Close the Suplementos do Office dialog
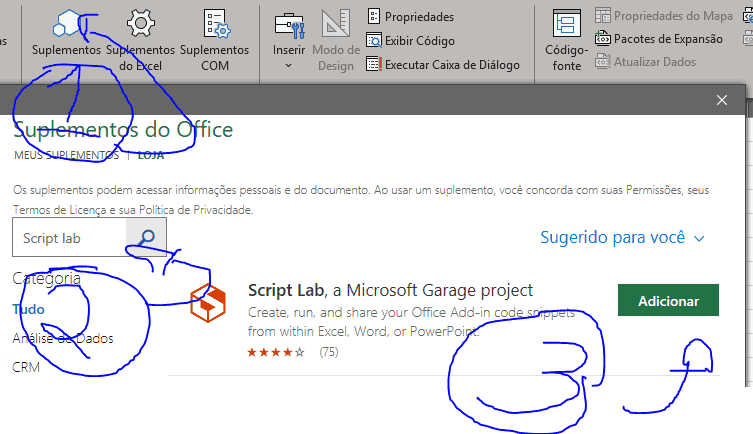The image size is (753, 434). [x=722, y=100]
